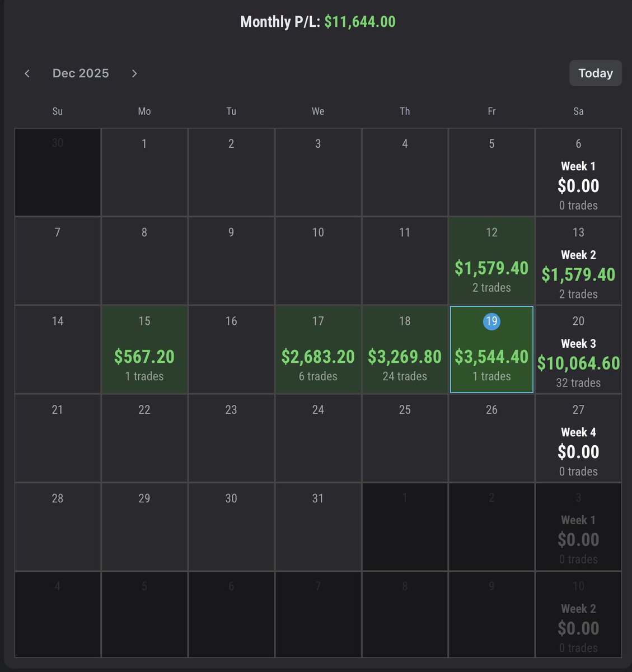The width and height of the screenshot is (632, 672).
Task: Click the Dec 2025 month label
Action: coord(81,73)
